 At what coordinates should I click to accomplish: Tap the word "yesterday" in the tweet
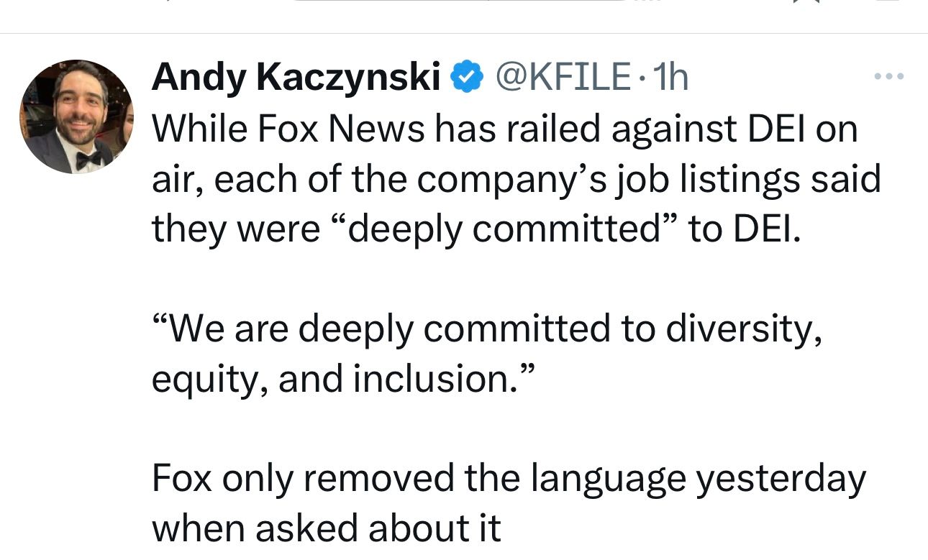(x=781, y=479)
